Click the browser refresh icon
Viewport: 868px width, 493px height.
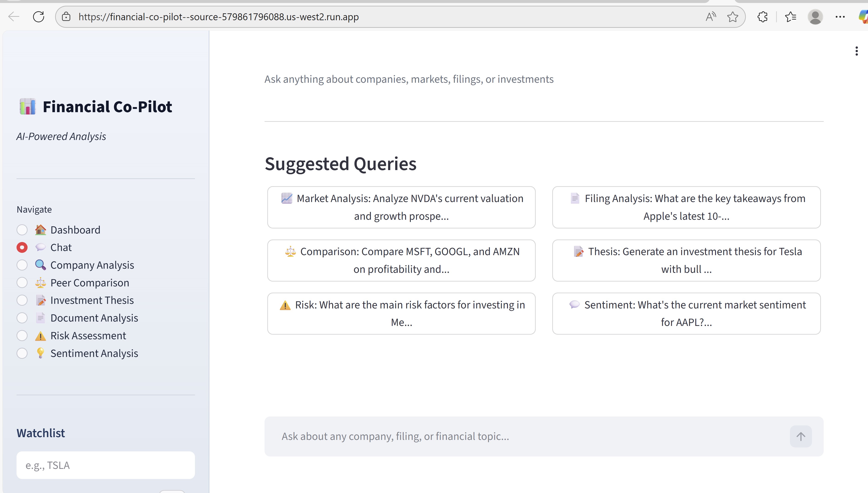click(x=39, y=17)
